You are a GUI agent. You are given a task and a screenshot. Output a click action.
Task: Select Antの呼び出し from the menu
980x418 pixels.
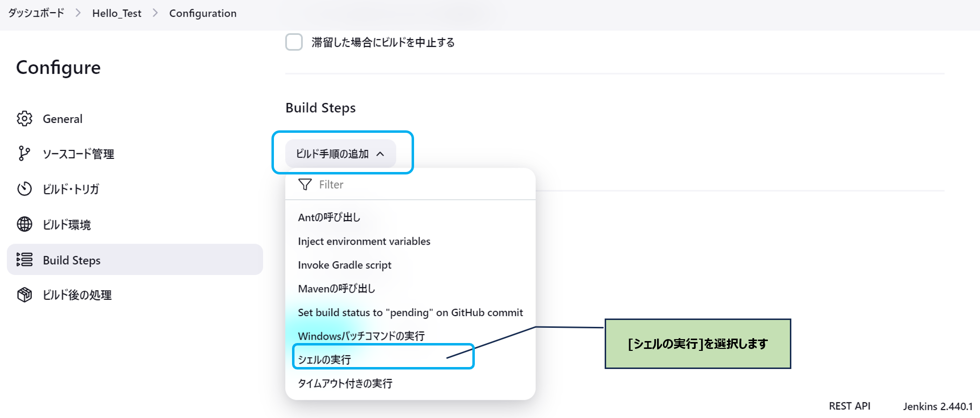(x=410, y=217)
